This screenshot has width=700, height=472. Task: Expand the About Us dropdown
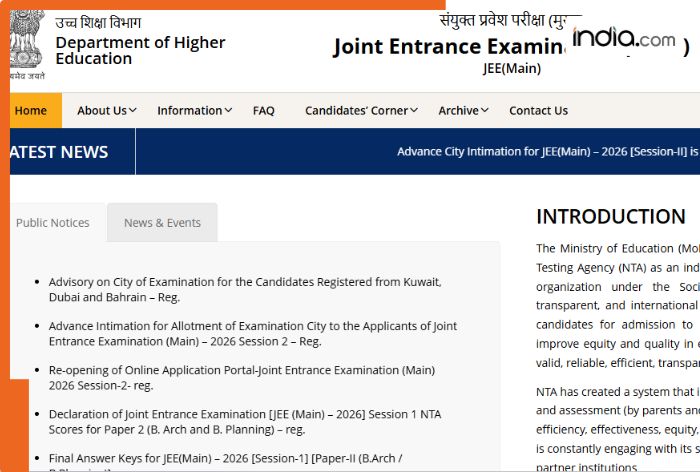(x=107, y=110)
